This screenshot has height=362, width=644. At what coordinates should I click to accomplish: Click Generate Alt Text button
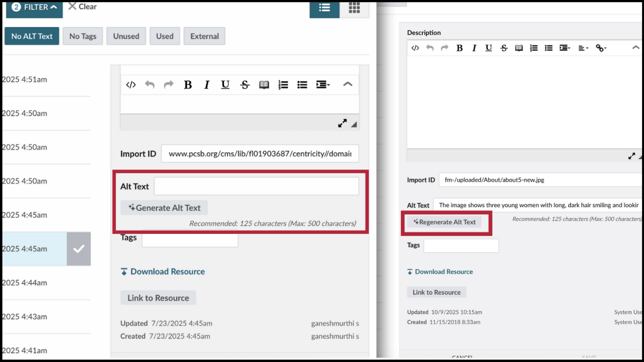(x=164, y=208)
